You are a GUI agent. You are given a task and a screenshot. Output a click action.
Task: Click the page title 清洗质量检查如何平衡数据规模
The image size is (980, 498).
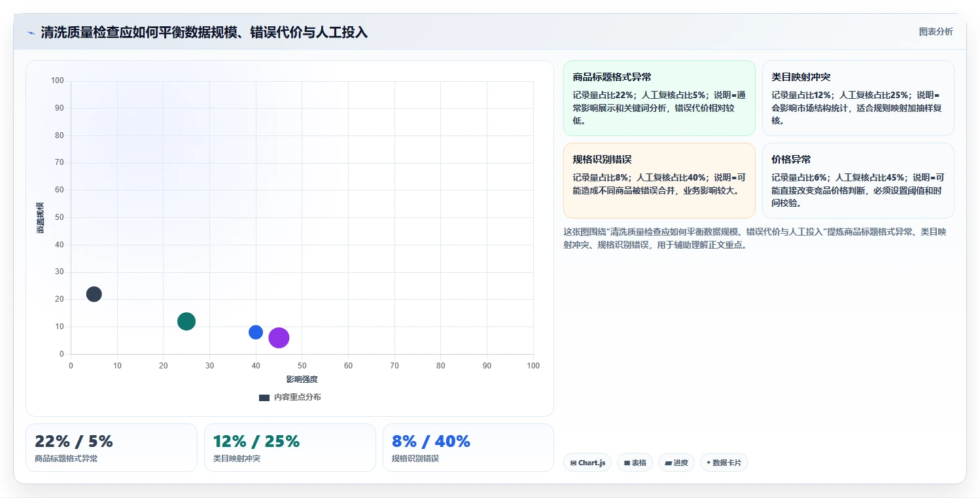coord(204,32)
